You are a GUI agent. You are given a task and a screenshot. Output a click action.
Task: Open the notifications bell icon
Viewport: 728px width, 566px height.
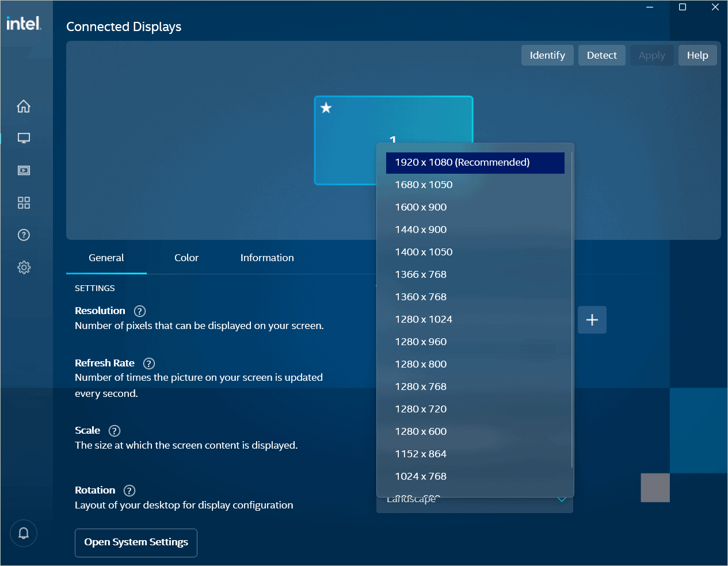23,533
